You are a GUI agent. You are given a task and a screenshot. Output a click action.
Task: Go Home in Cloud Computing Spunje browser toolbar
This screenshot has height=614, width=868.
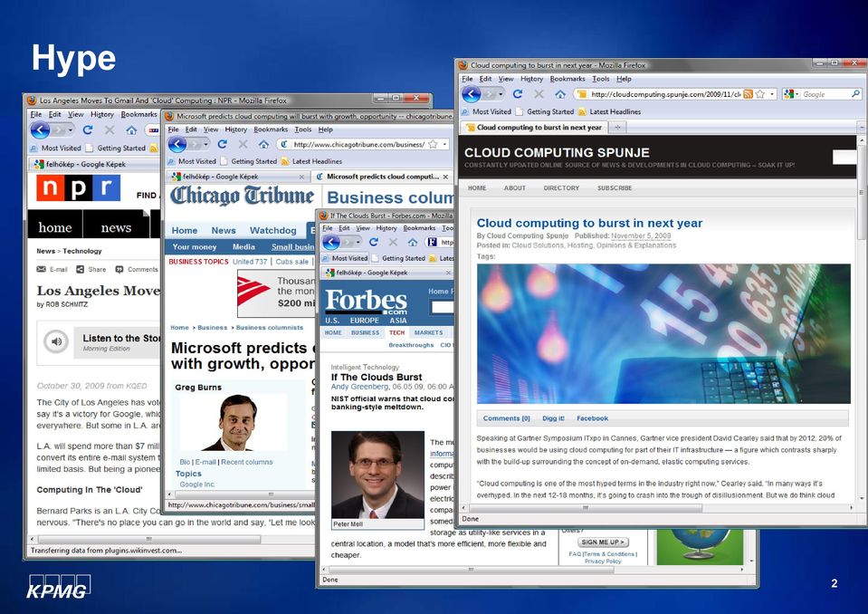560,94
